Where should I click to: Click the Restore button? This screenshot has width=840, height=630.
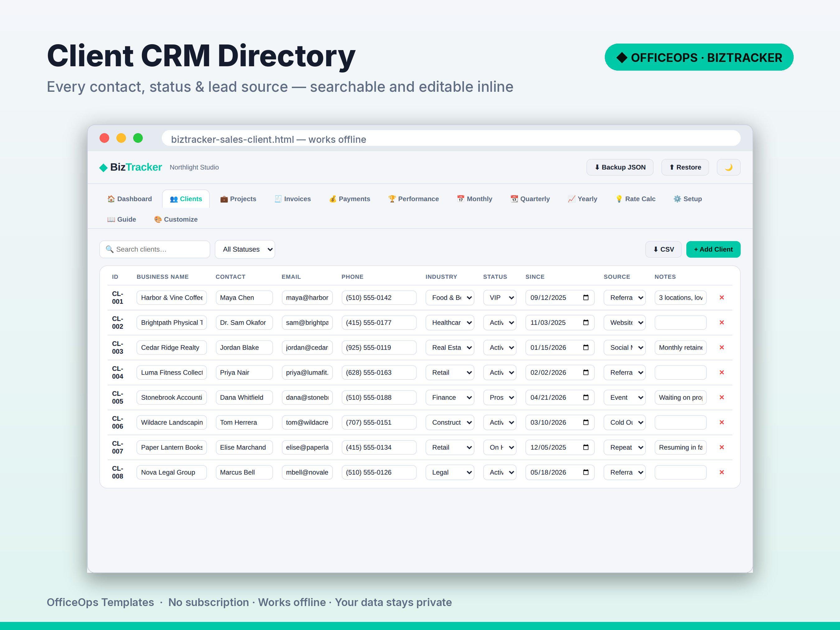coord(685,167)
